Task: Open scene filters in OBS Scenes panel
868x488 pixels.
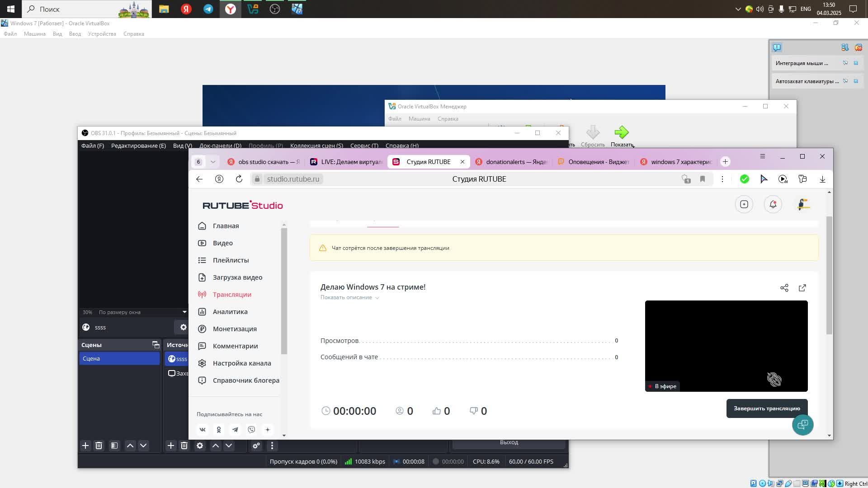Action: [x=114, y=446]
